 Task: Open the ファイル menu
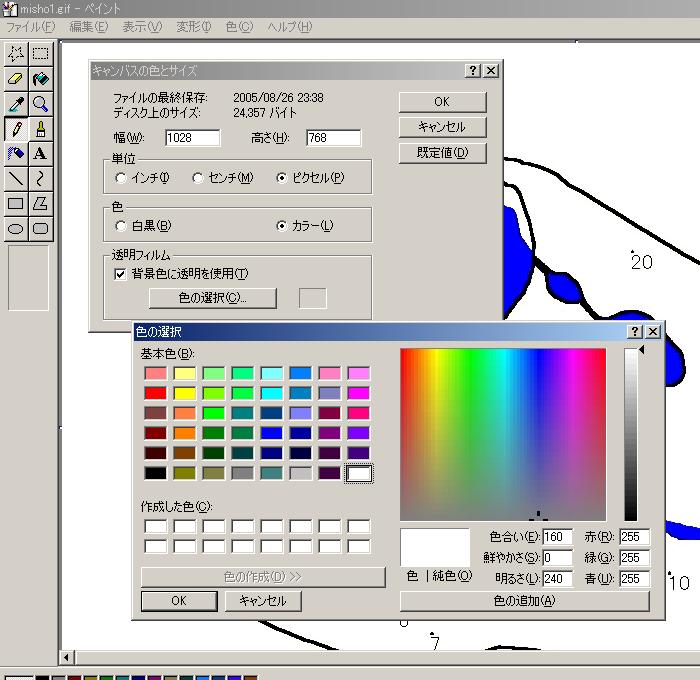pyautogui.click(x=31, y=27)
